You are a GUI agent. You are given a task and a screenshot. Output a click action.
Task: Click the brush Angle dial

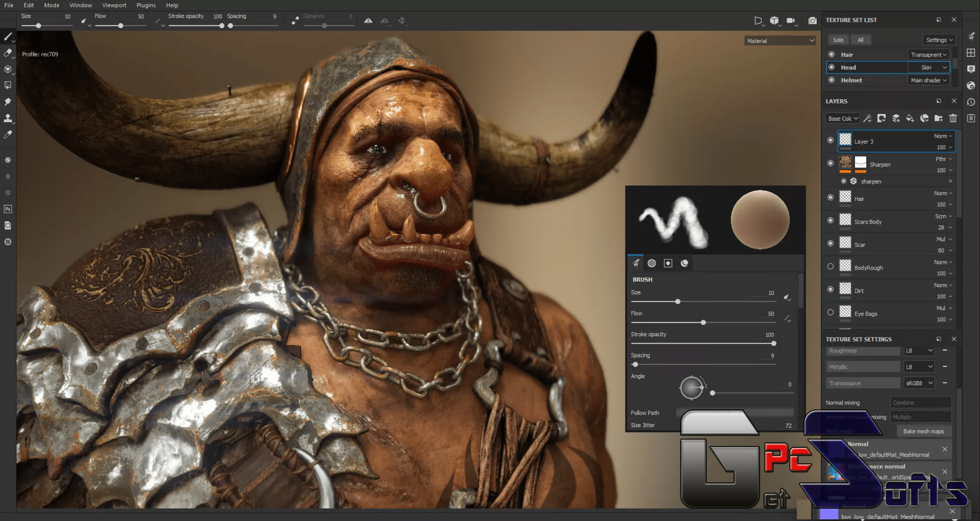(x=691, y=387)
